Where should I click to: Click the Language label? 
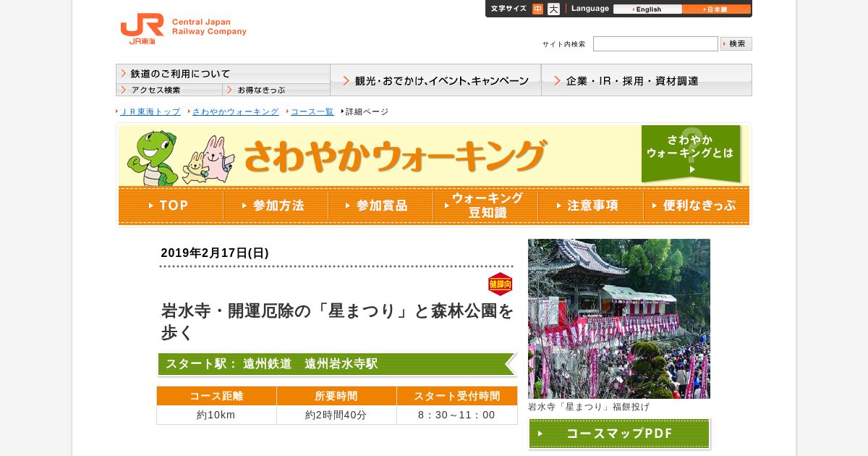[590, 9]
